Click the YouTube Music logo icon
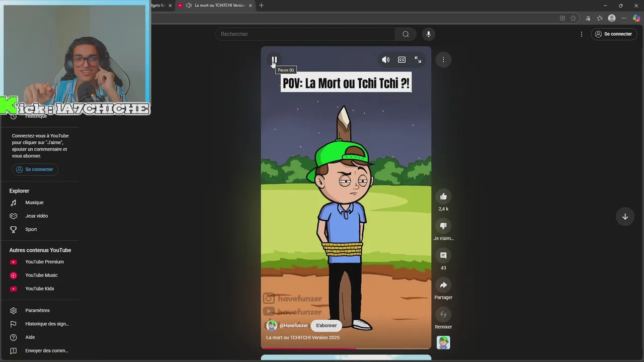Viewport: 644px width, 362px height. click(14, 276)
